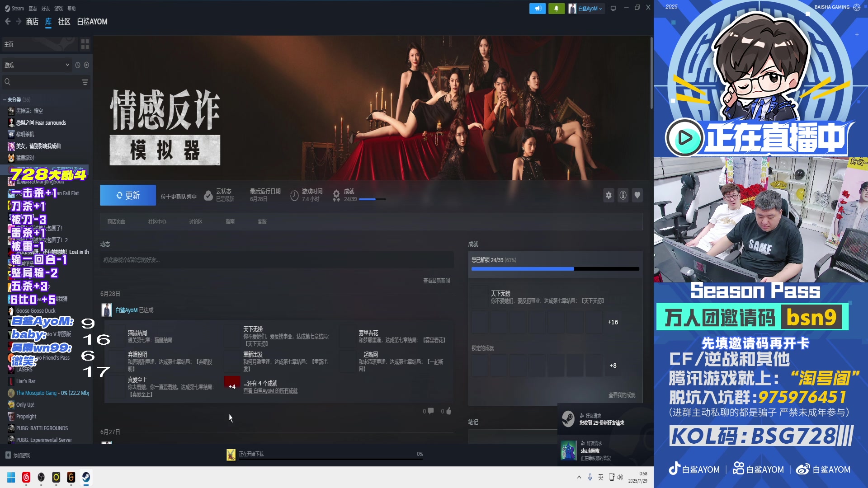Expand the +8 locked achievements

613,366
